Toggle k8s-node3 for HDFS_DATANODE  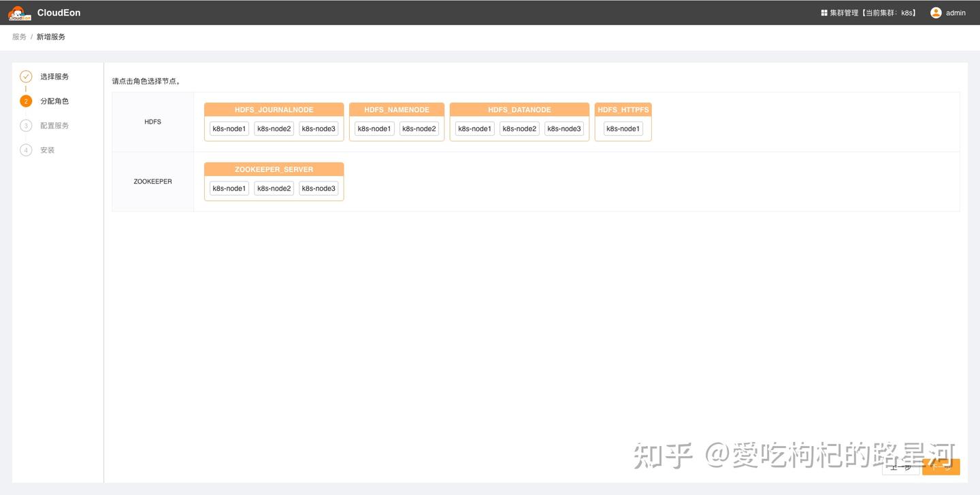pyautogui.click(x=563, y=129)
